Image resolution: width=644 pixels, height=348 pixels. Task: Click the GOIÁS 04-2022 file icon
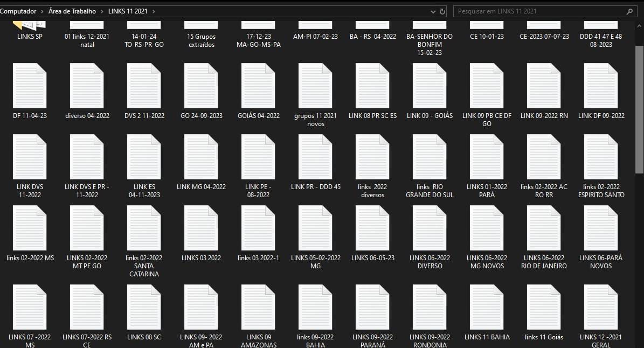pyautogui.click(x=258, y=86)
